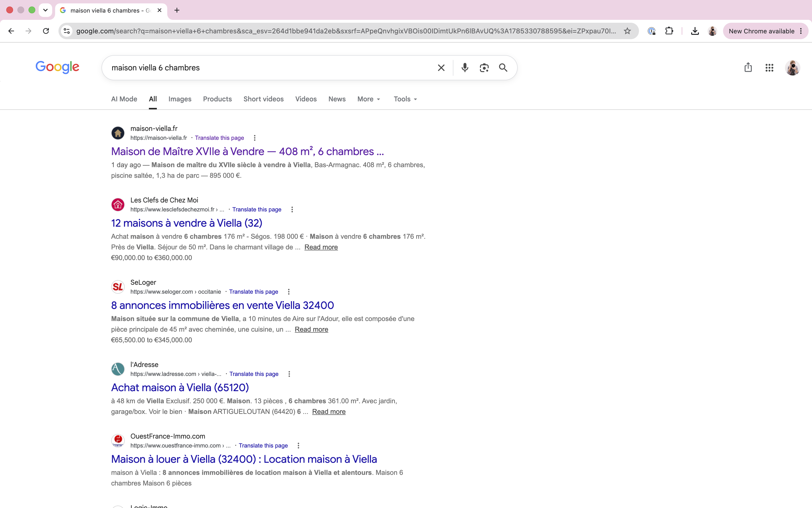
Task: Bookmark this page with the star icon
Action: (627, 31)
